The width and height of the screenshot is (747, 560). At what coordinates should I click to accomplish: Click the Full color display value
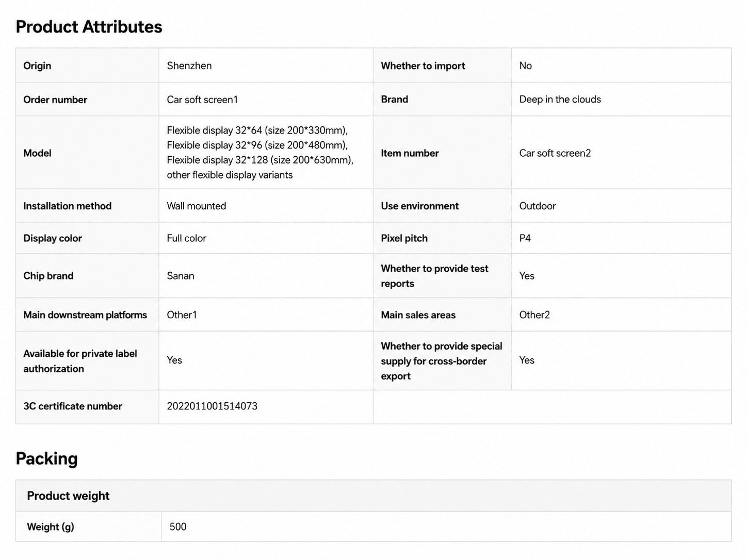click(x=186, y=238)
